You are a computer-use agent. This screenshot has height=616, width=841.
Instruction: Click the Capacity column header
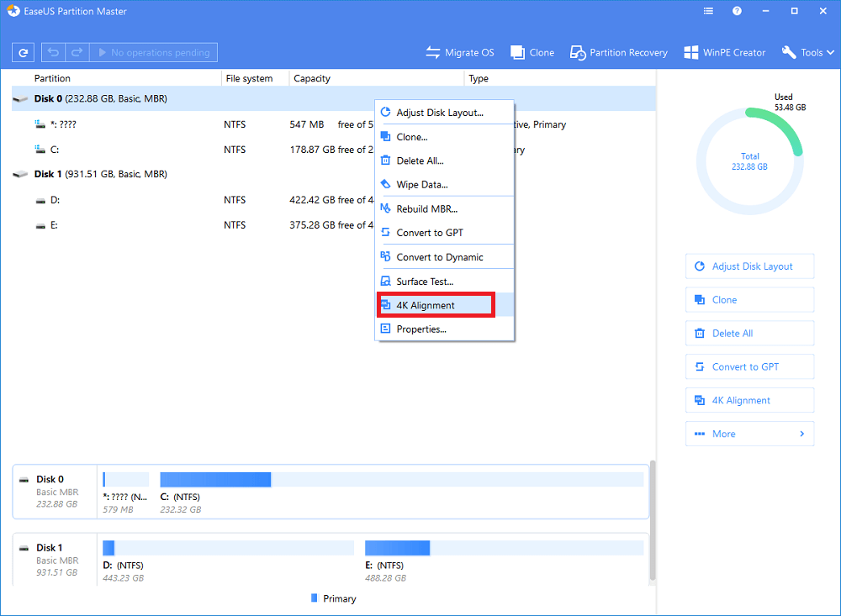pos(312,78)
